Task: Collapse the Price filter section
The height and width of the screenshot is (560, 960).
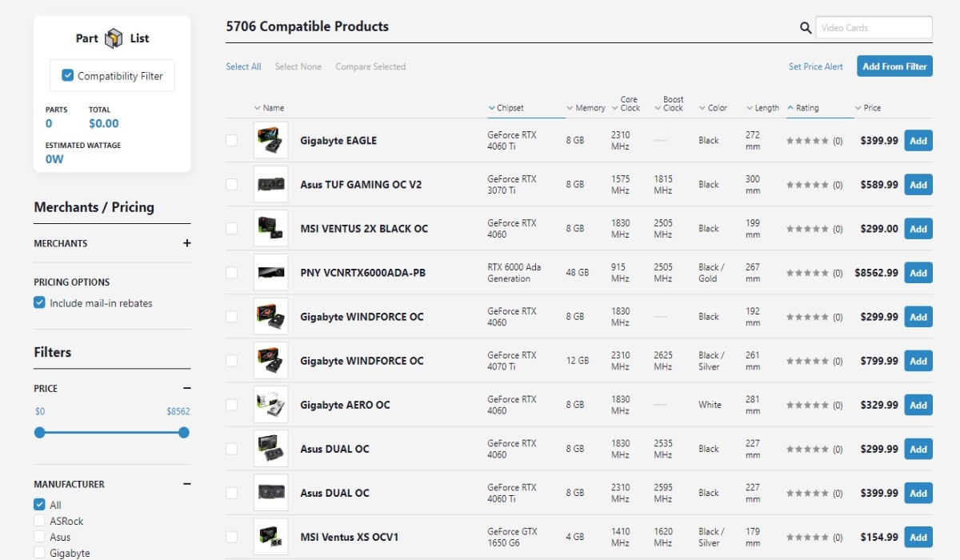Action: tap(186, 388)
